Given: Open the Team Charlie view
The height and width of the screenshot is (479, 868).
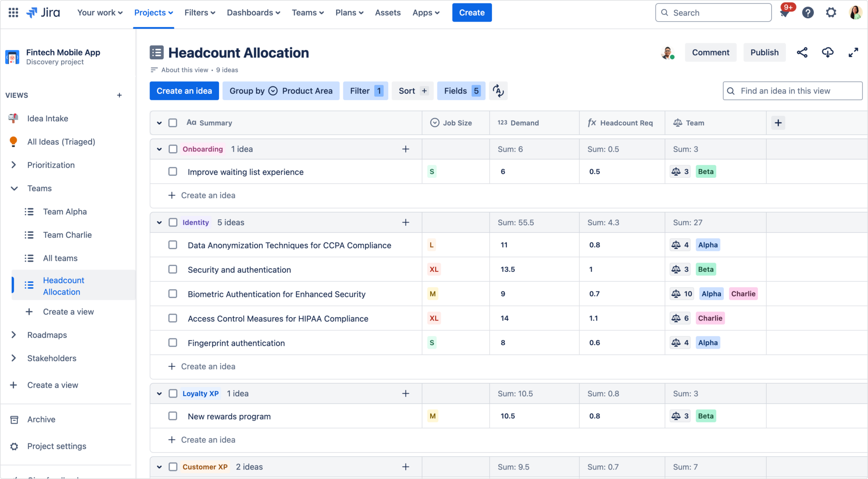Looking at the screenshot, I should (x=67, y=235).
